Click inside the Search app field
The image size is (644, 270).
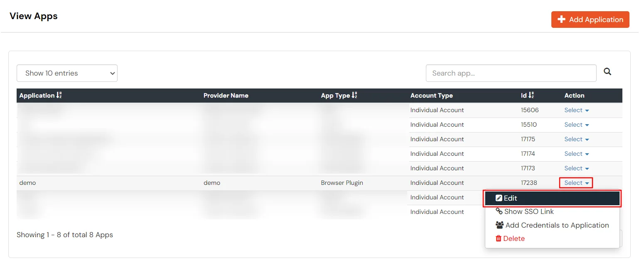510,73
